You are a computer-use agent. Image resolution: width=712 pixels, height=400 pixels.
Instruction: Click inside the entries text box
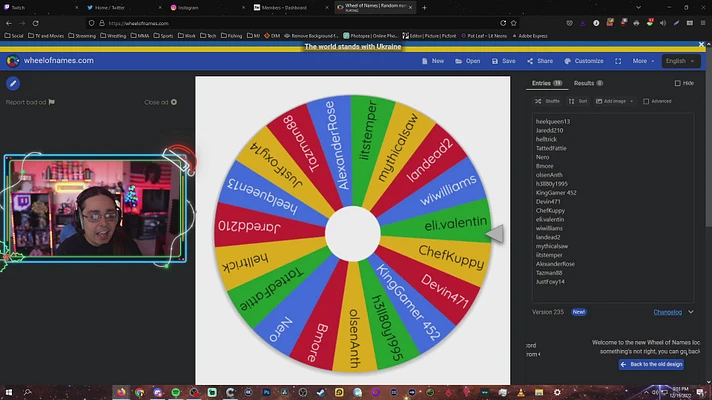pos(613,208)
